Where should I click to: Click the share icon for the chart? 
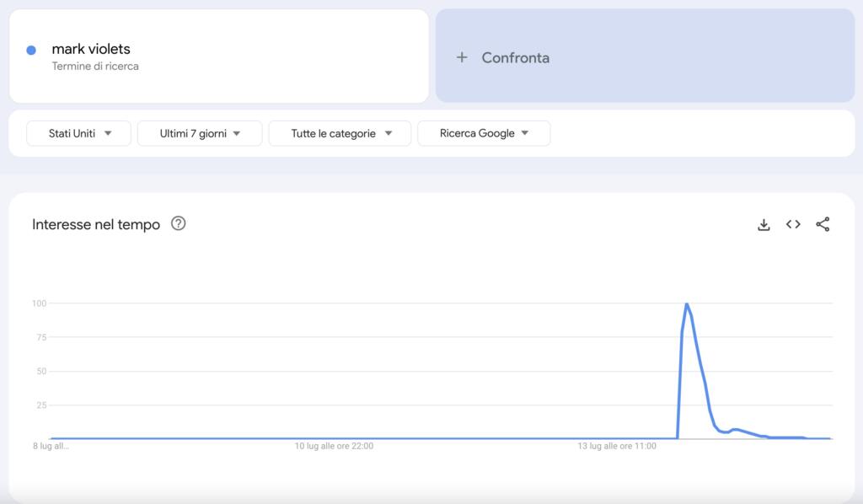(x=823, y=224)
